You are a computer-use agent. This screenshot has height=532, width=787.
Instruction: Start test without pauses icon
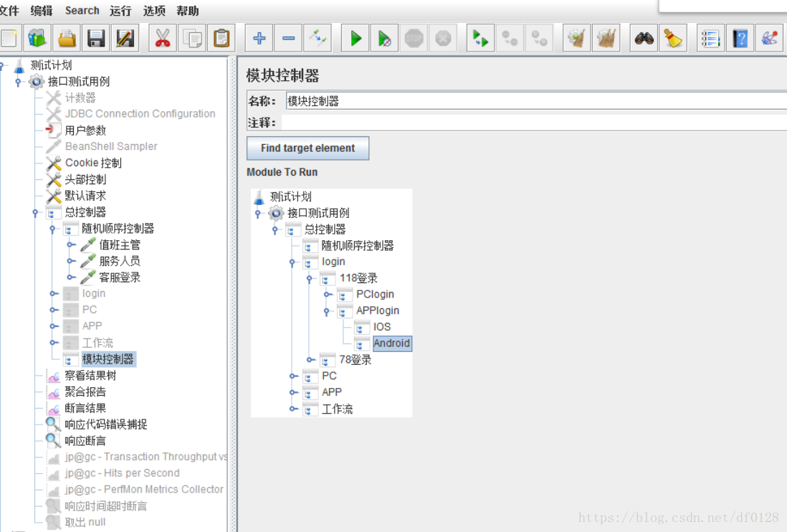point(384,38)
